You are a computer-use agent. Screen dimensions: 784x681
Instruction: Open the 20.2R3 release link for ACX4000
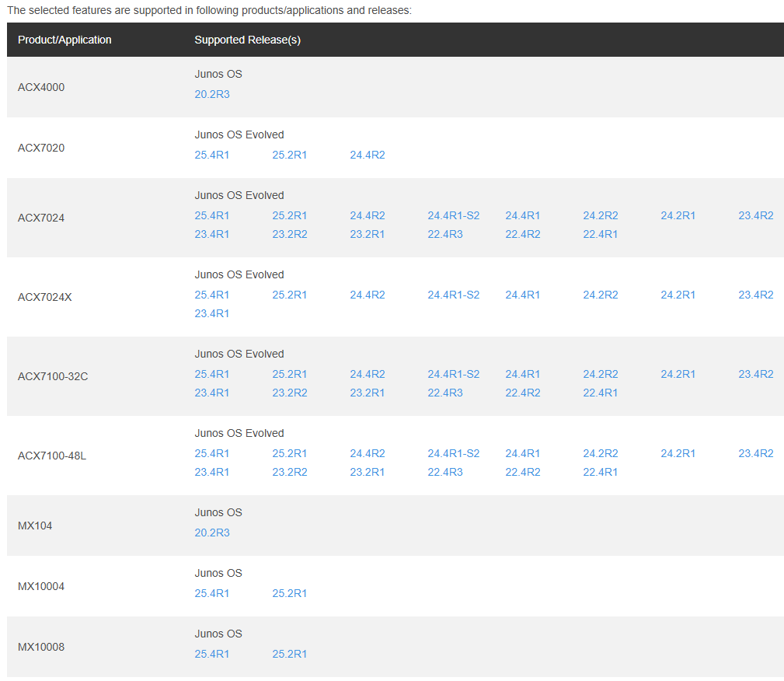211,94
